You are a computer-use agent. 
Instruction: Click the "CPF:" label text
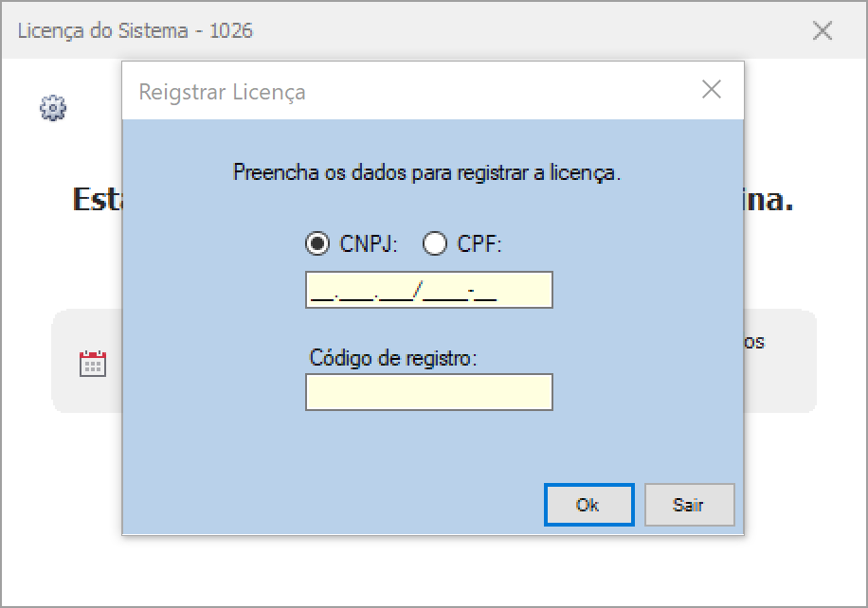pos(479,244)
